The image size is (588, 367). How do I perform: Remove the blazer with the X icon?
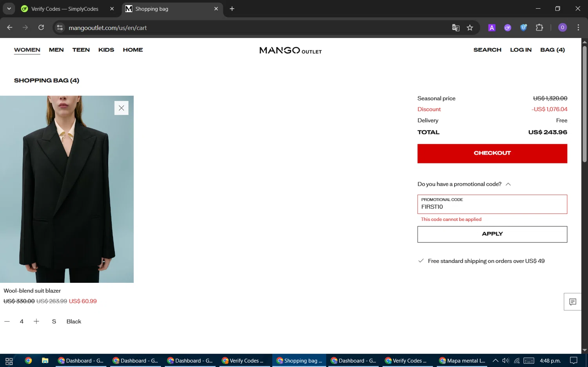[121, 108]
